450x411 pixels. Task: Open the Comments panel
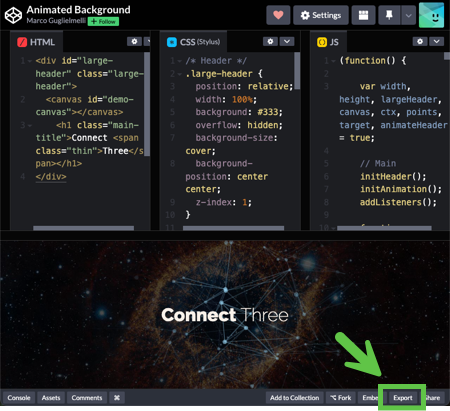(87, 398)
